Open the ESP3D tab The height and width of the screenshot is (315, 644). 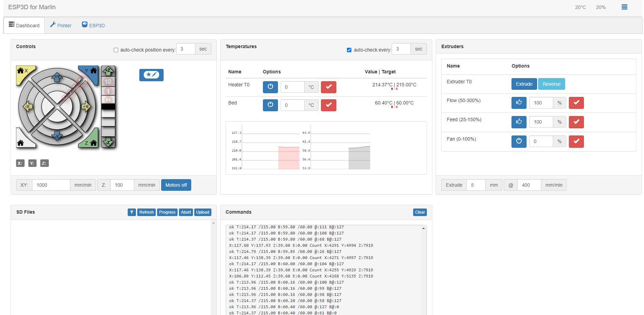point(93,25)
